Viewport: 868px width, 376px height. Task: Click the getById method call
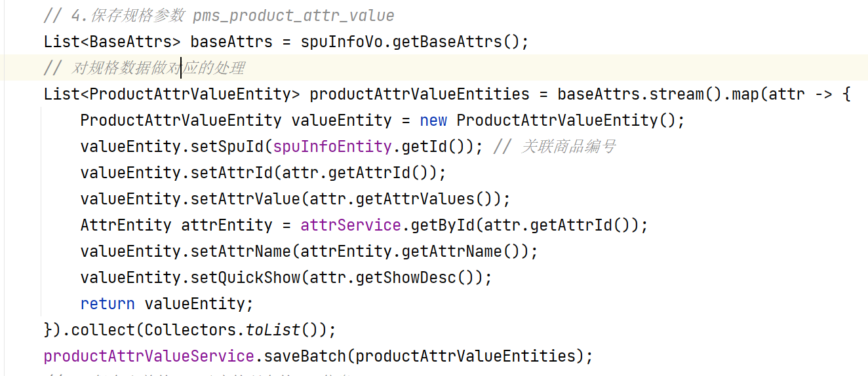coord(443,225)
